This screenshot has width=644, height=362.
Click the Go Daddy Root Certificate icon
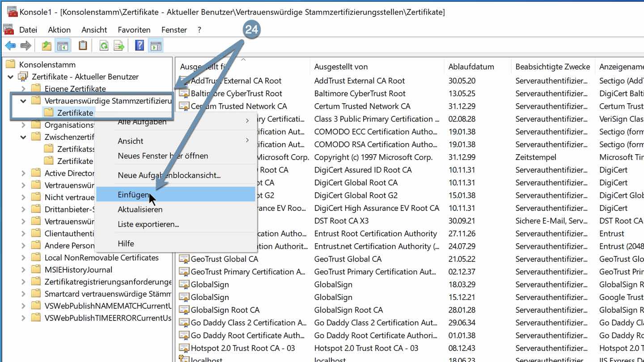pos(184,335)
